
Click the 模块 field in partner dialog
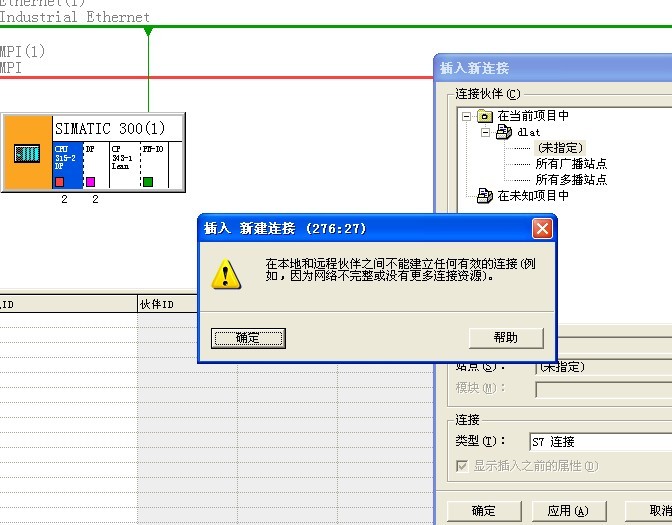(604, 390)
